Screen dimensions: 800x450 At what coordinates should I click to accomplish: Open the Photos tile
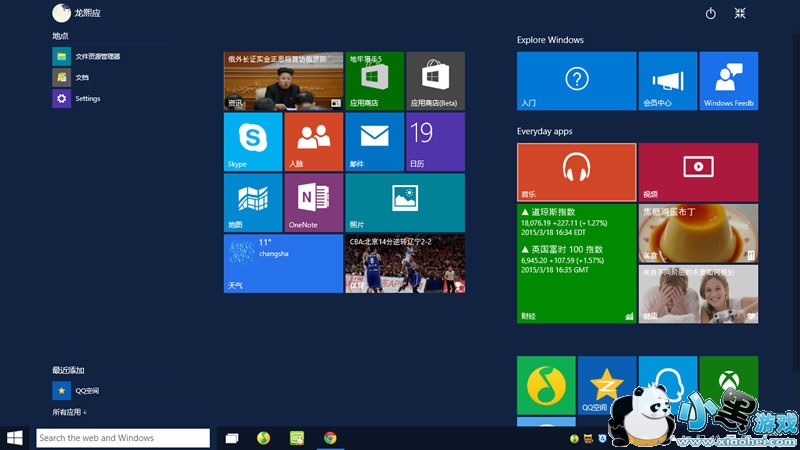click(x=404, y=202)
